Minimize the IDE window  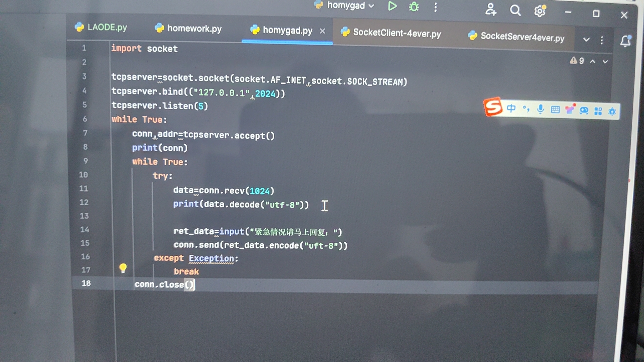[568, 12]
